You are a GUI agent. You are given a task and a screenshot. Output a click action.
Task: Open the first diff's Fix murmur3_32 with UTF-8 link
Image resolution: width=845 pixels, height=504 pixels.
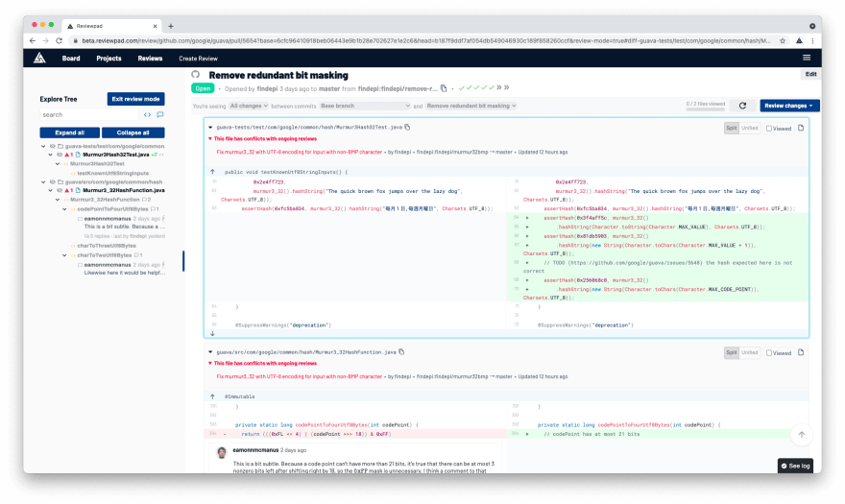pyautogui.click(x=299, y=152)
